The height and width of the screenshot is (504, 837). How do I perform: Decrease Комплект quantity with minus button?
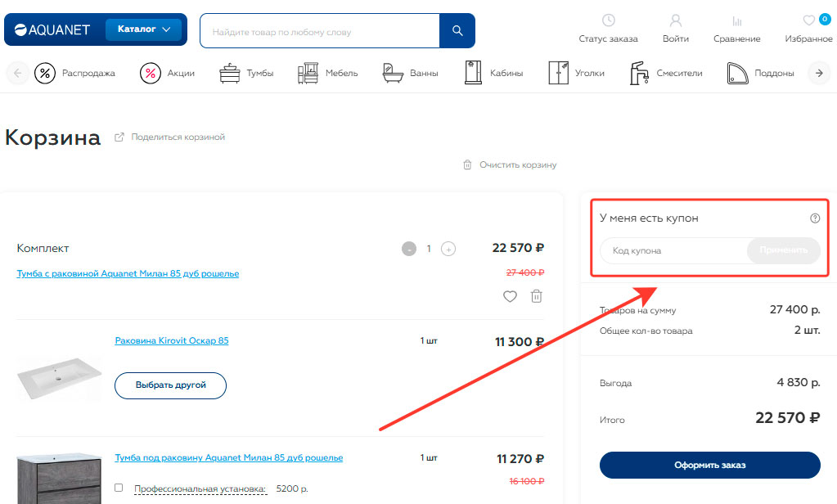point(409,249)
